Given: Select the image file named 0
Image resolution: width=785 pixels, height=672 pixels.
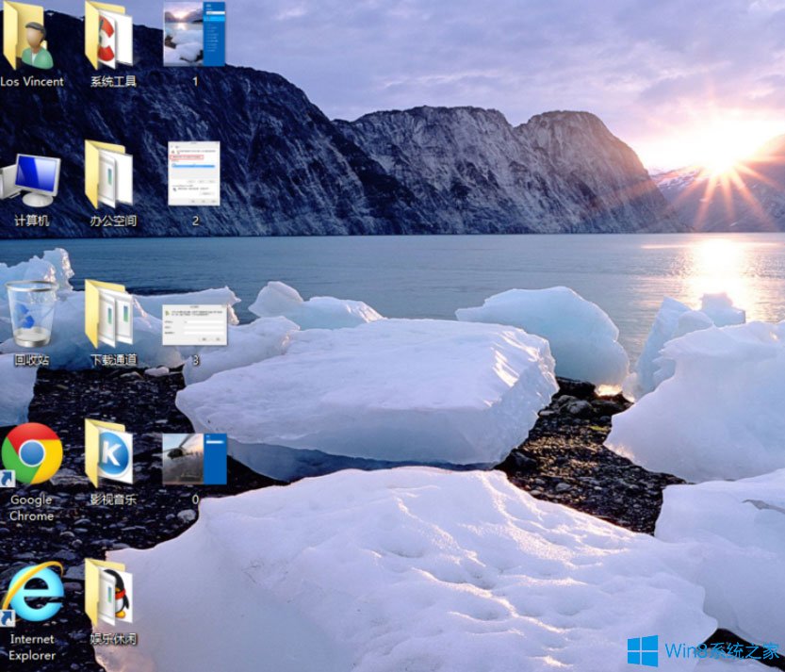Looking at the screenshot, I should pos(195,459).
